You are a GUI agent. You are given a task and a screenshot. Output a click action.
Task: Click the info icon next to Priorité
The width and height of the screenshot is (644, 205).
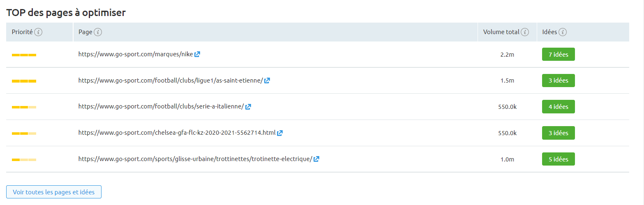point(38,32)
